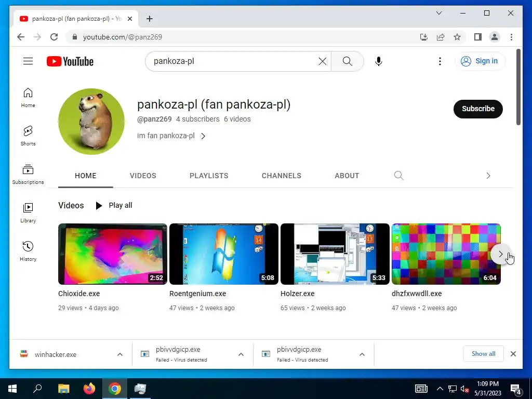The width and height of the screenshot is (532, 399).
Task: Open the notification center
Action: (515, 389)
